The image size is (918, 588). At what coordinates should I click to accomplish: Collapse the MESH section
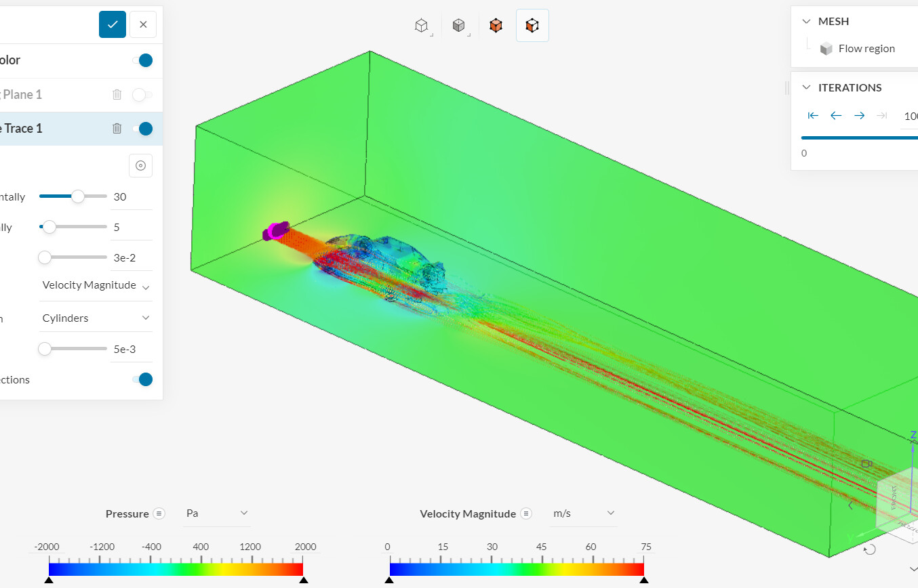point(806,21)
